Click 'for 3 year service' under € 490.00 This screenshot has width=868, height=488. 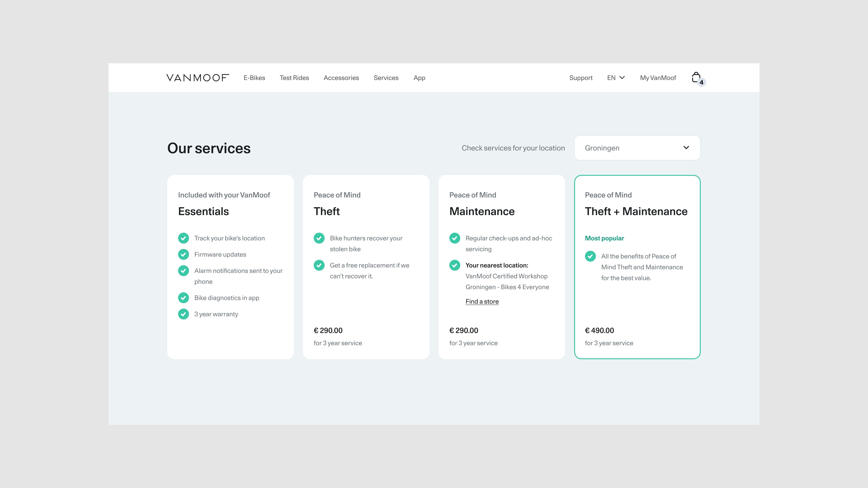[609, 343]
